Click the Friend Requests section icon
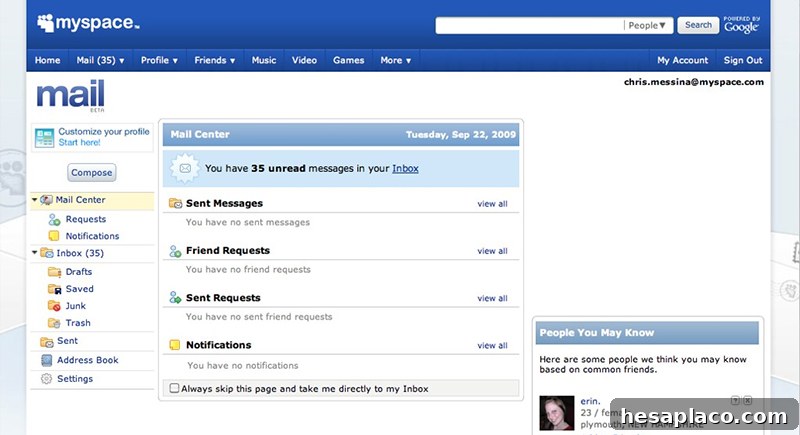Viewport: 800px width, 435px height. click(x=175, y=251)
